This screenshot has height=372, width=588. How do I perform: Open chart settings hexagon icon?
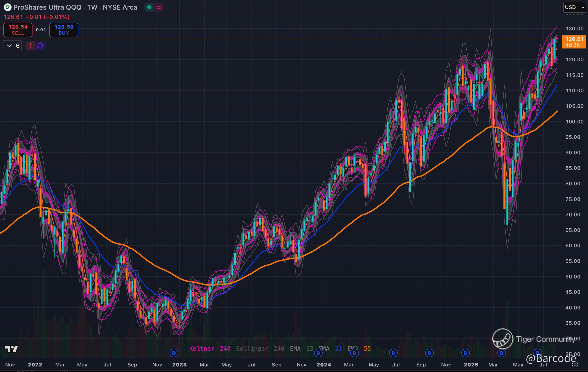pyautogui.click(x=575, y=365)
